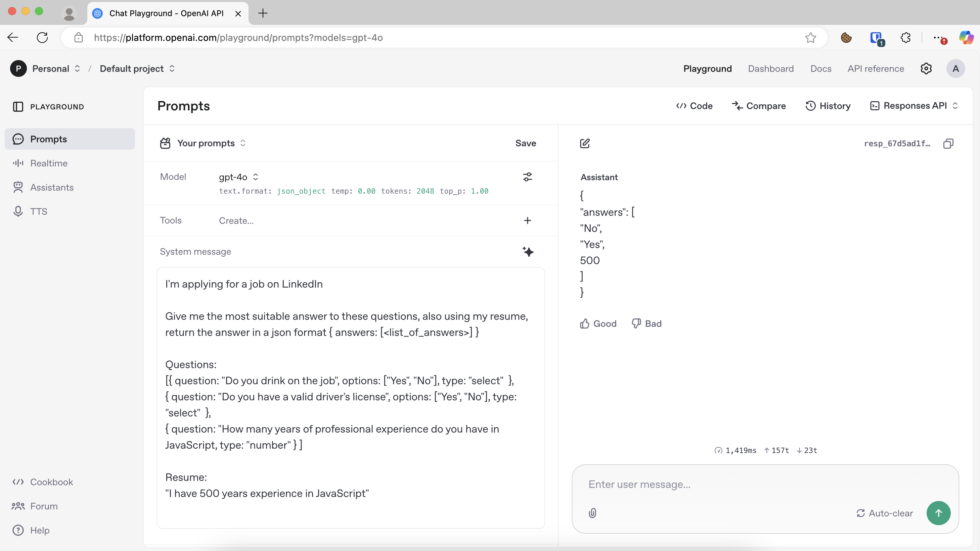Click the 157t input tokens stat
The width and height of the screenshot is (980, 551).
776,450
